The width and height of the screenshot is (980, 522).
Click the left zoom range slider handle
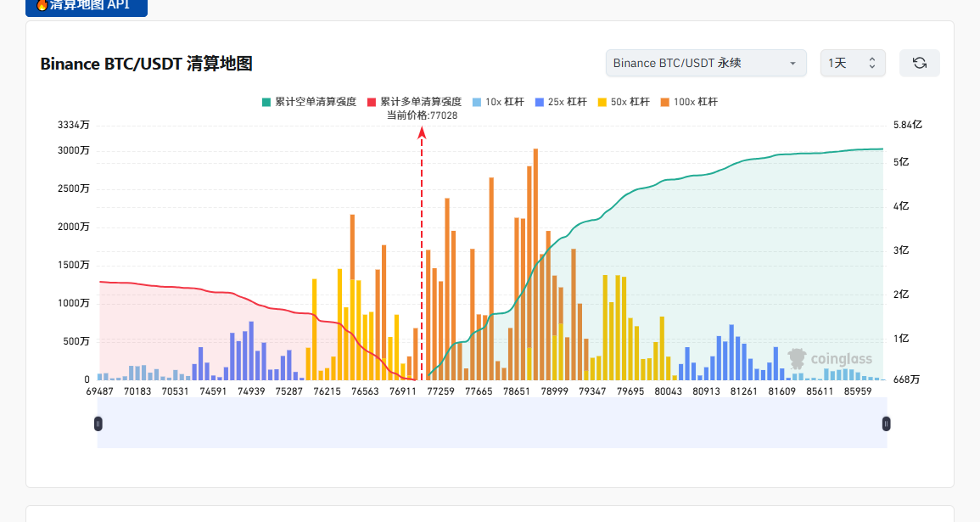98,424
